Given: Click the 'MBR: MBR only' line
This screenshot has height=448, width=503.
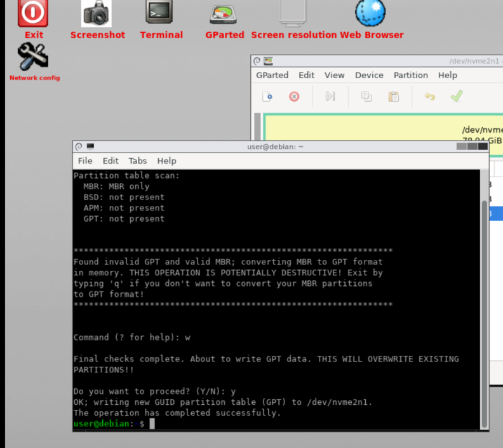Looking at the screenshot, I should pyautogui.click(x=116, y=186).
